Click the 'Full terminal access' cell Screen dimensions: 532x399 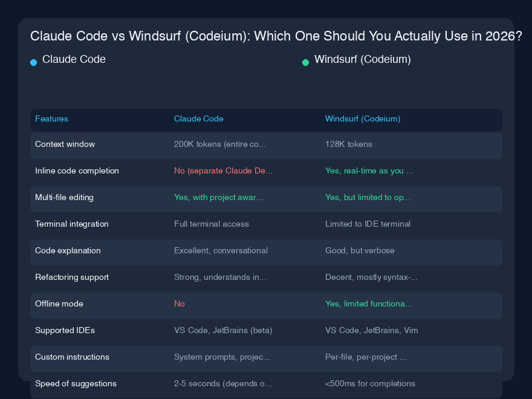(212, 224)
